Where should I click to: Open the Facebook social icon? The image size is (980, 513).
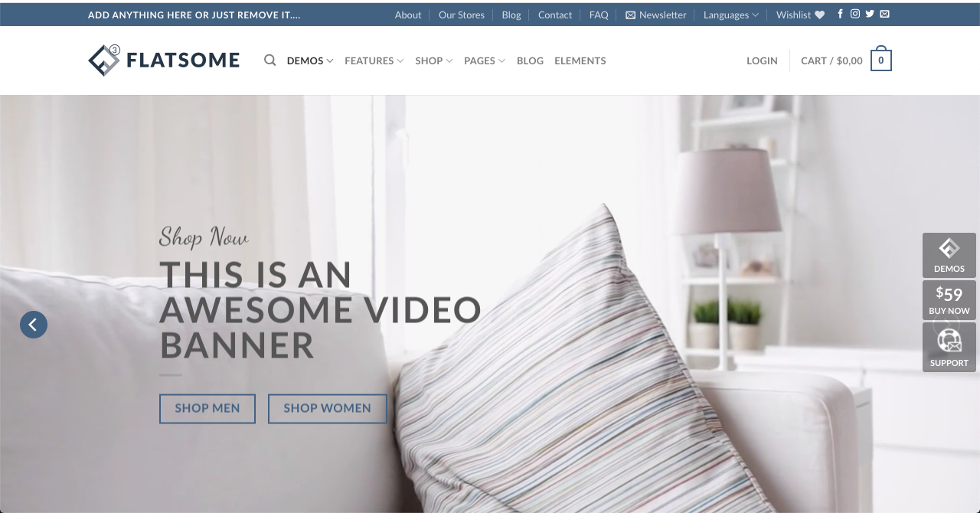841,14
